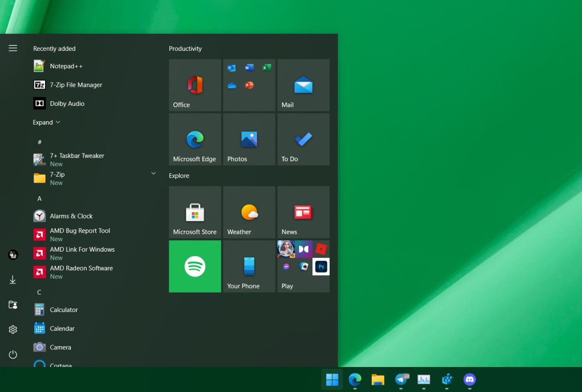Open Word in Office folder tile
582x392 pixels.
[x=249, y=68]
